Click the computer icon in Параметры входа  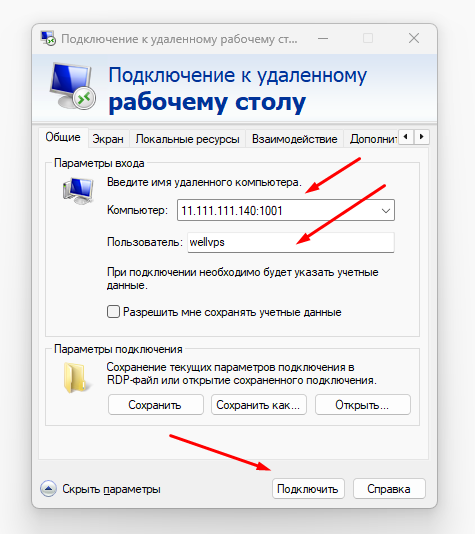coord(78,191)
